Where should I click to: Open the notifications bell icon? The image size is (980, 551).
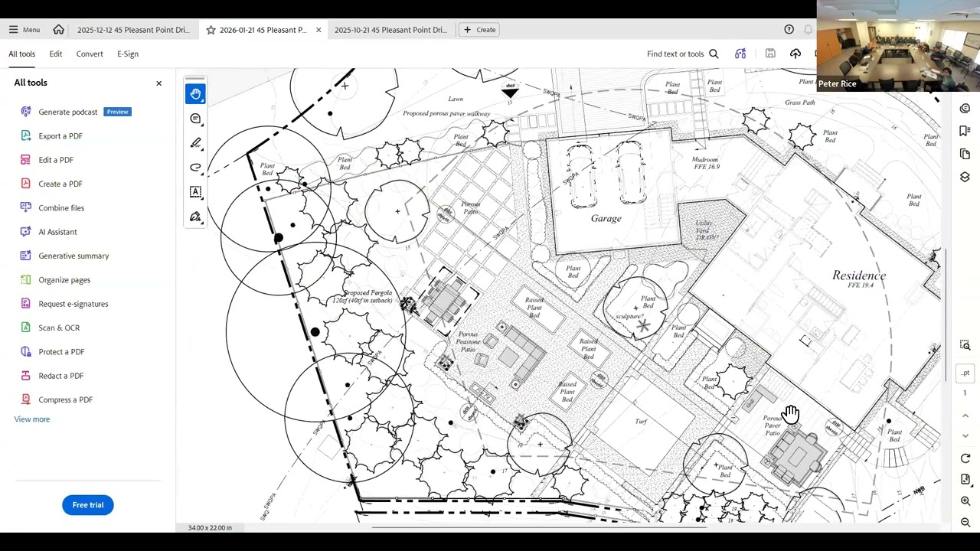[x=808, y=30]
